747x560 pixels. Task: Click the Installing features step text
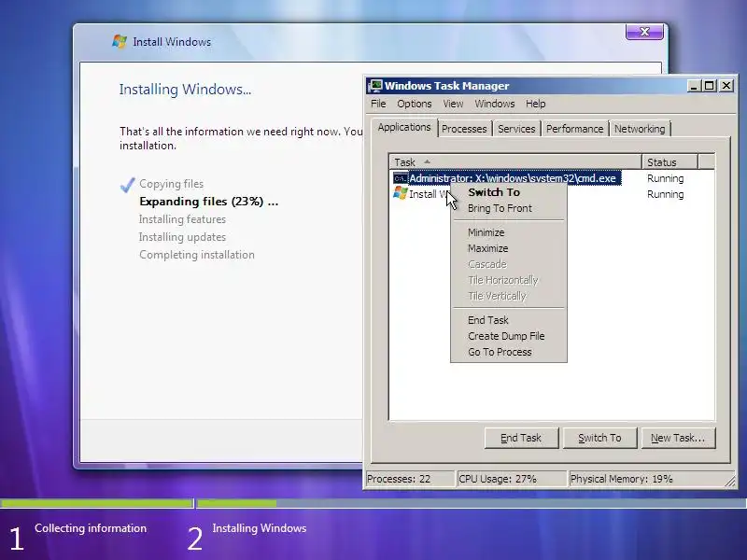[182, 219]
